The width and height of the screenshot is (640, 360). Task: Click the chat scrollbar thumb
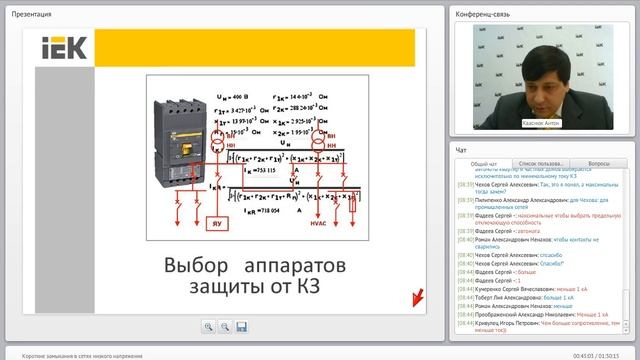[x=627, y=304]
